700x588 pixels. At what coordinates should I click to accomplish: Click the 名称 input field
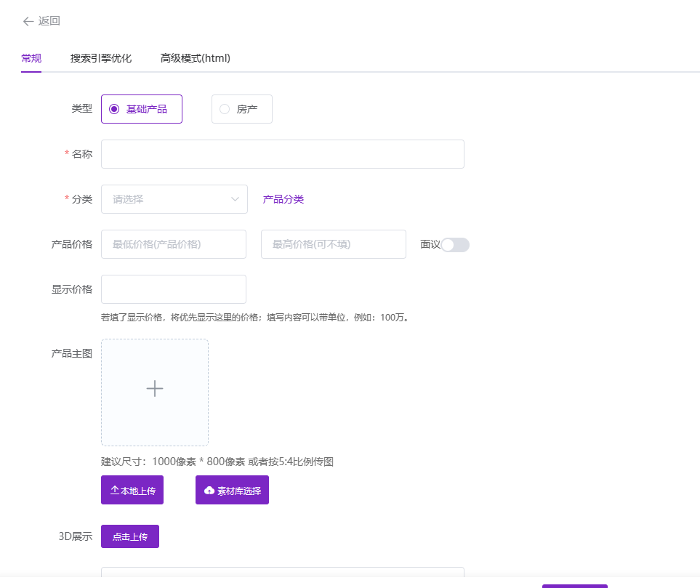pyautogui.click(x=282, y=154)
